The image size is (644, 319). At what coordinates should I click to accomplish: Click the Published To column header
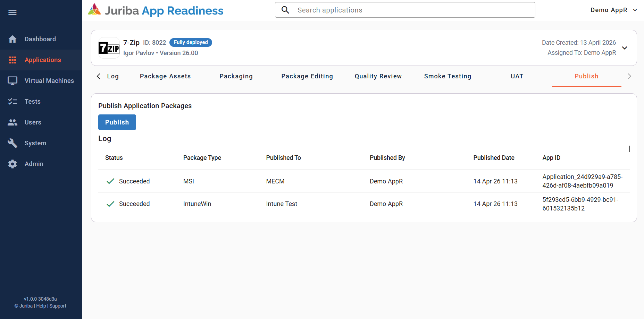point(283,158)
